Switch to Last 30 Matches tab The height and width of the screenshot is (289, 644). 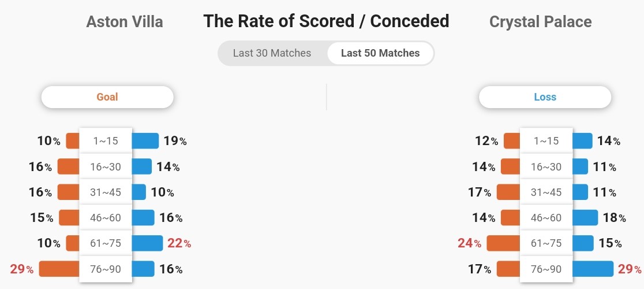[x=272, y=53]
